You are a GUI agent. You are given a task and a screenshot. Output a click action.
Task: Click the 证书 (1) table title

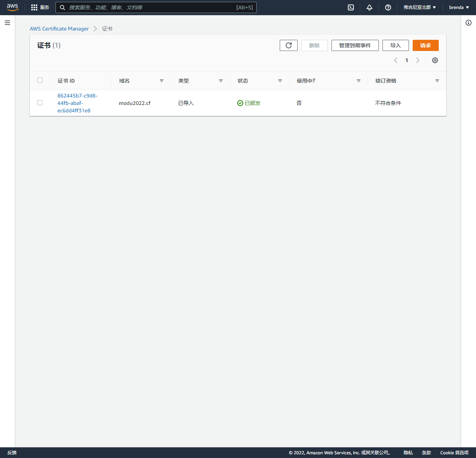click(x=49, y=45)
